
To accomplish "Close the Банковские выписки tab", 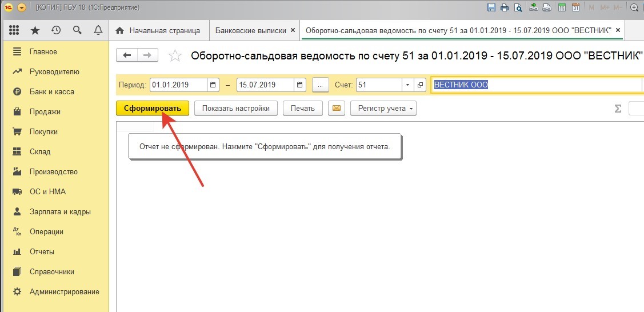I will pyautogui.click(x=293, y=30).
